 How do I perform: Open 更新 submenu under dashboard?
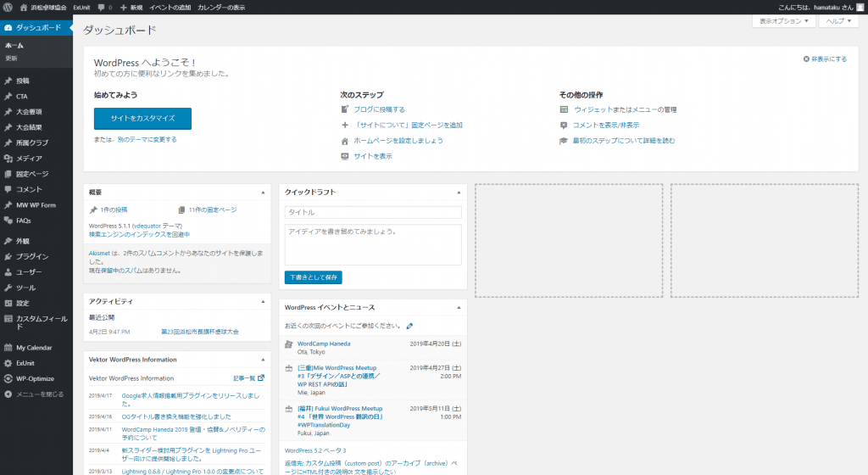click(12, 59)
